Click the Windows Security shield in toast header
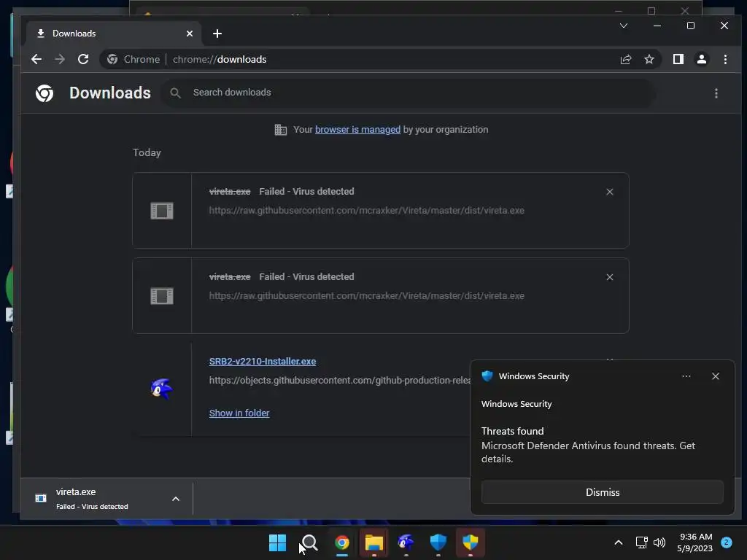 point(487,376)
